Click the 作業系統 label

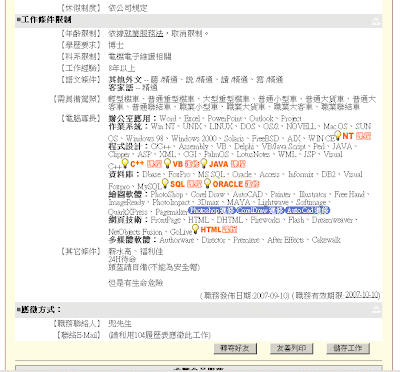[128, 126]
